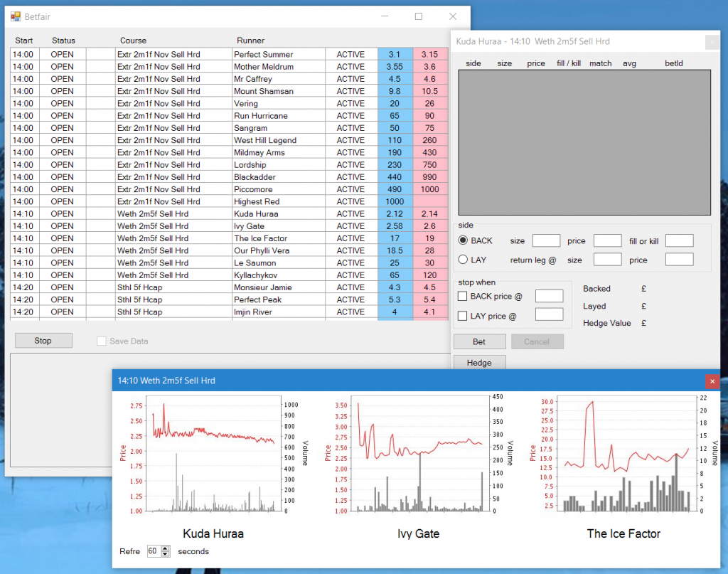Image resolution: width=728 pixels, height=574 pixels.
Task: Select runner Mount Shamsan
Action: pyautogui.click(x=279, y=91)
